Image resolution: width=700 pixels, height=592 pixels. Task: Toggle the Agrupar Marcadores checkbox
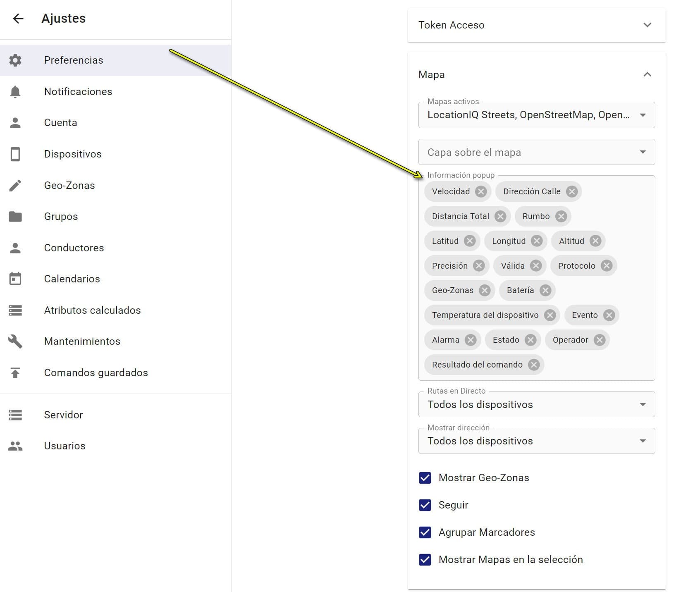pyautogui.click(x=425, y=532)
